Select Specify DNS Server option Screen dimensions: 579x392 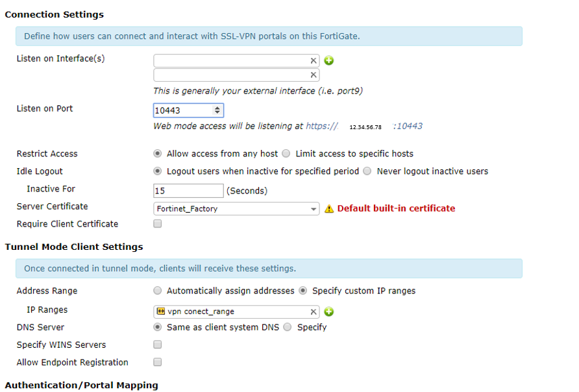click(287, 327)
